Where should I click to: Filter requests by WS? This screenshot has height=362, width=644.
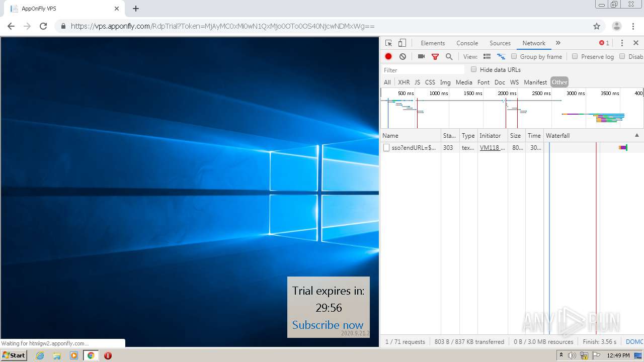tap(514, 82)
